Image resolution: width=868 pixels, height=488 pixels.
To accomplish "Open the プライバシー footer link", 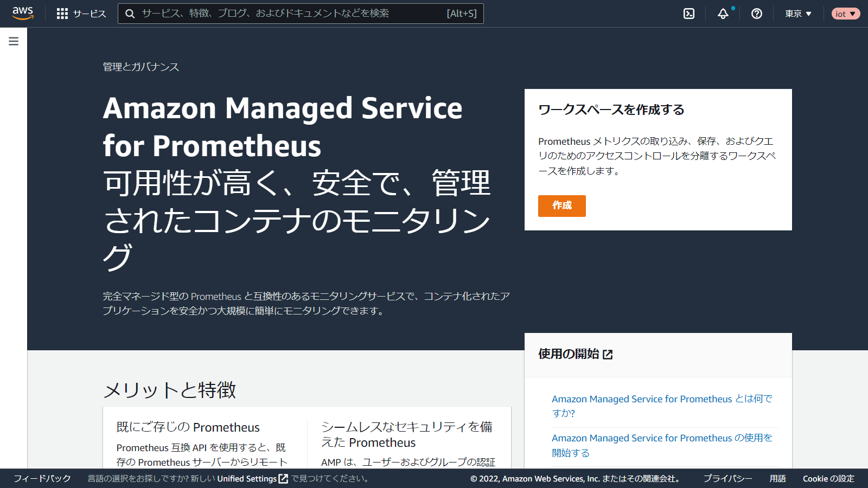I will click(x=727, y=478).
